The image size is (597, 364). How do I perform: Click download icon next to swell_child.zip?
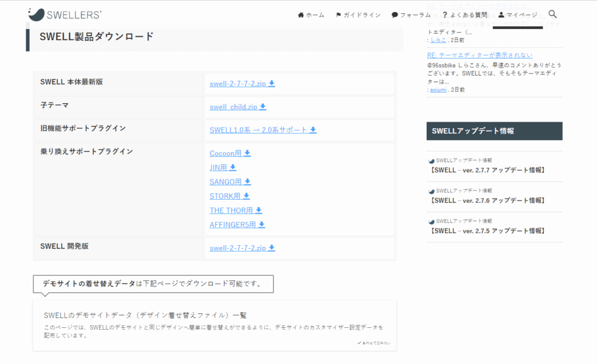[263, 107]
